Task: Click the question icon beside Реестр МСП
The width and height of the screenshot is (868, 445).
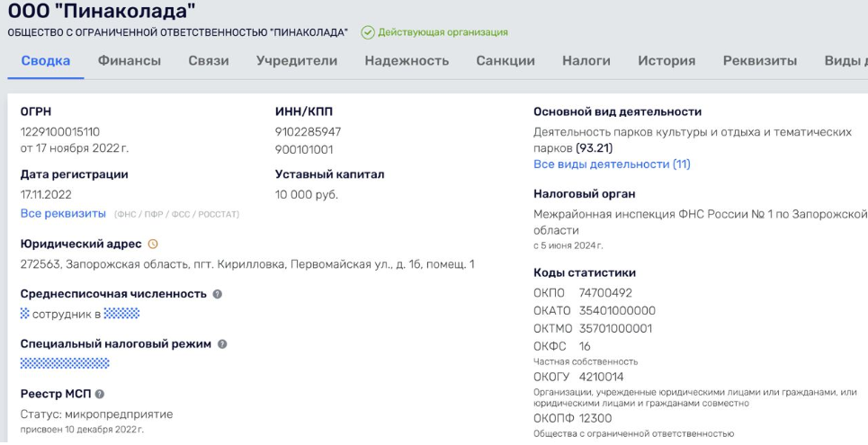Action: coord(100,395)
